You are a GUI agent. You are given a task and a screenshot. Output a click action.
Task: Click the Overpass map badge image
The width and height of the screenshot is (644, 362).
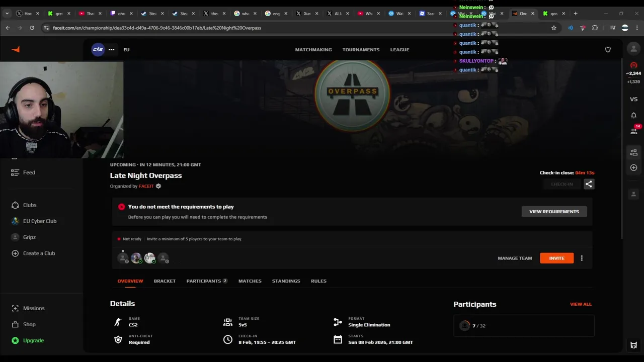pos(352,94)
